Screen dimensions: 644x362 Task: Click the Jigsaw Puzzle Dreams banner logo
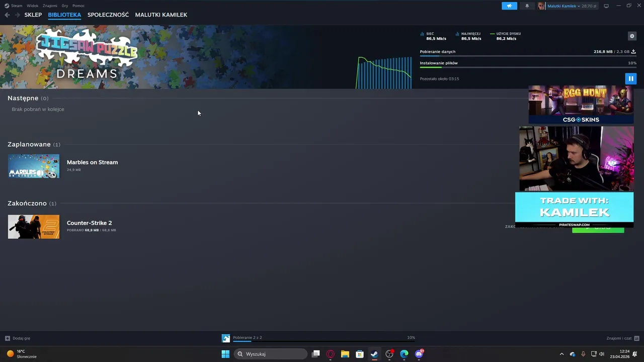point(87,54)
